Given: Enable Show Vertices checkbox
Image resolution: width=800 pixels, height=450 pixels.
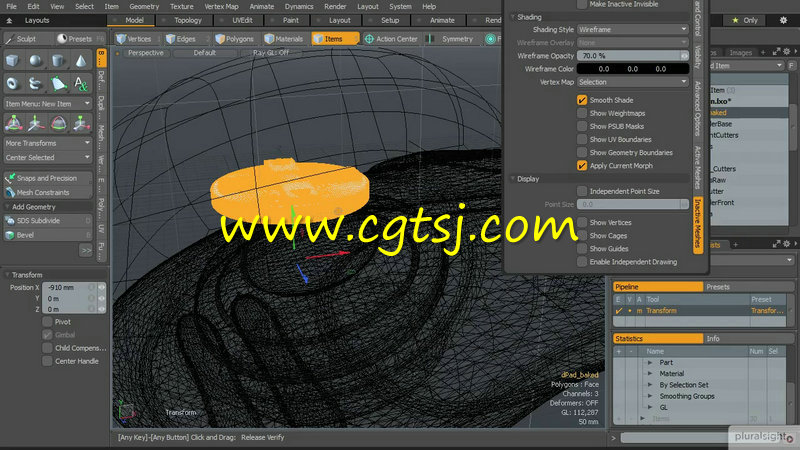Looking at the screenshot, I should [582, 222].
